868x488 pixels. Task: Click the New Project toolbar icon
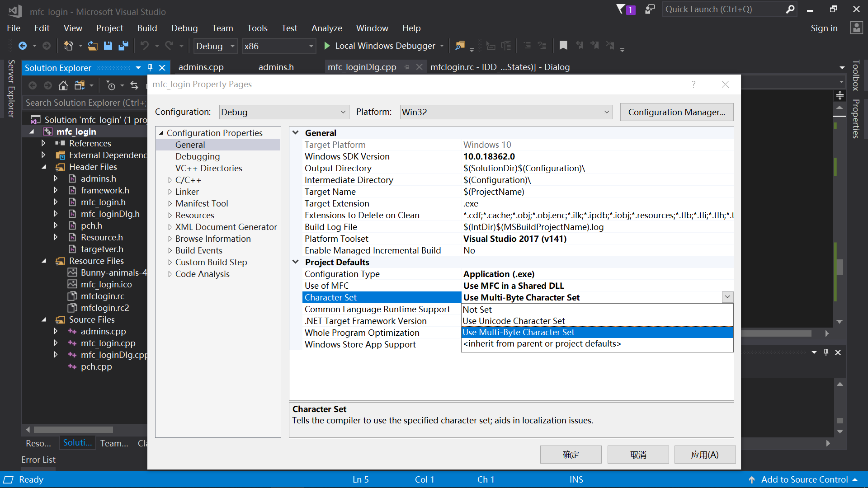[68, 46]
